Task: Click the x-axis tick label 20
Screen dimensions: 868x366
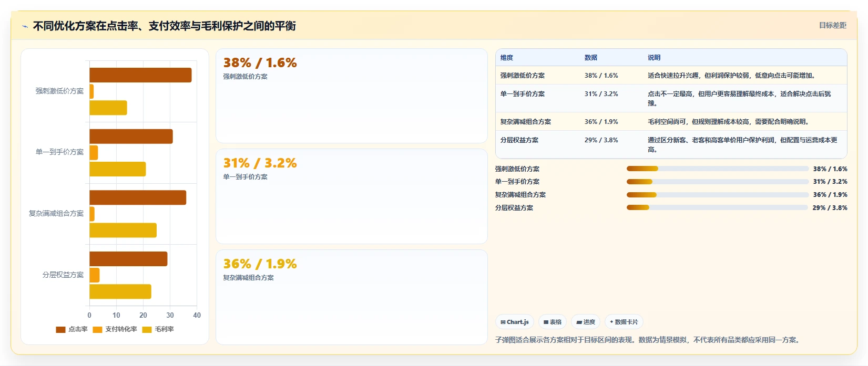Action: point(143,316)
